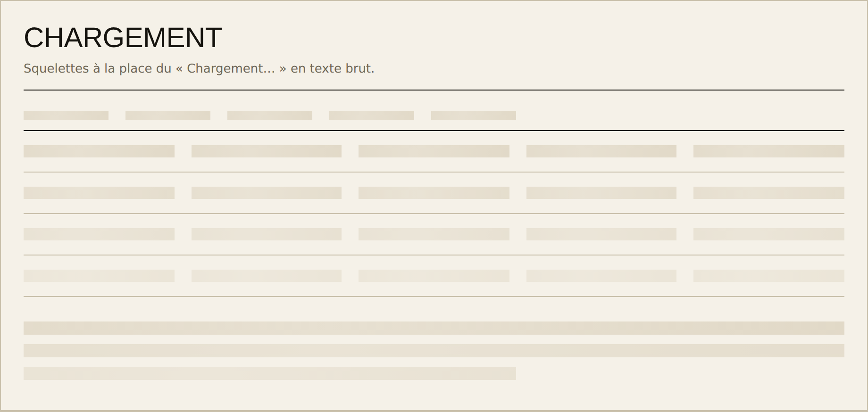The width and height of the screenshot is (868, 412).
Task: Click the subtitle mentioning « Chargement… »
Action: pos(199,68)
